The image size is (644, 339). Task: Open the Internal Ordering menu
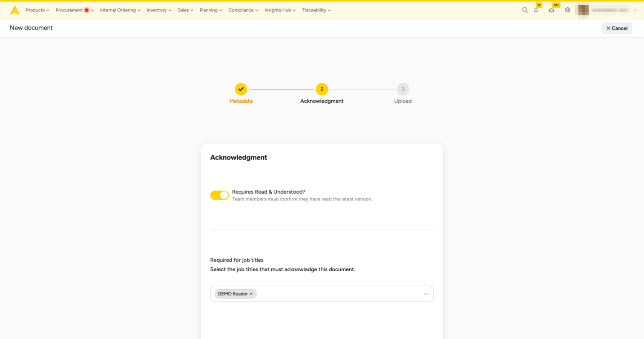[120, 10]
